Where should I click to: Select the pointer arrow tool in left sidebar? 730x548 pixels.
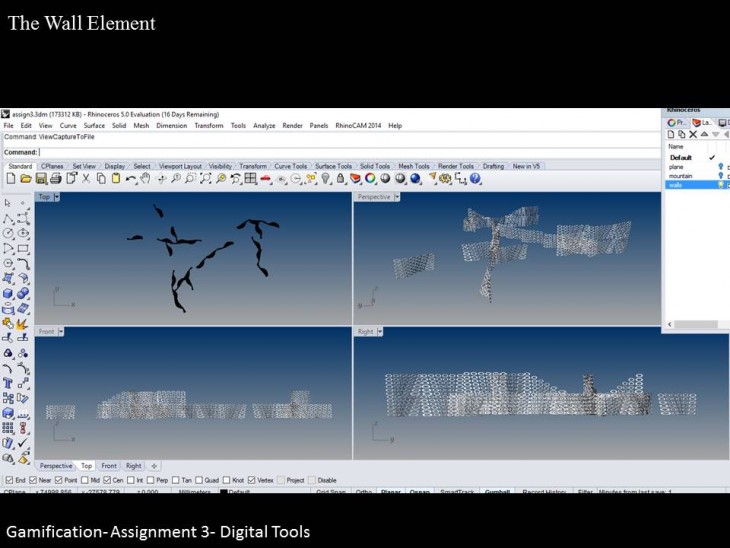8,203
